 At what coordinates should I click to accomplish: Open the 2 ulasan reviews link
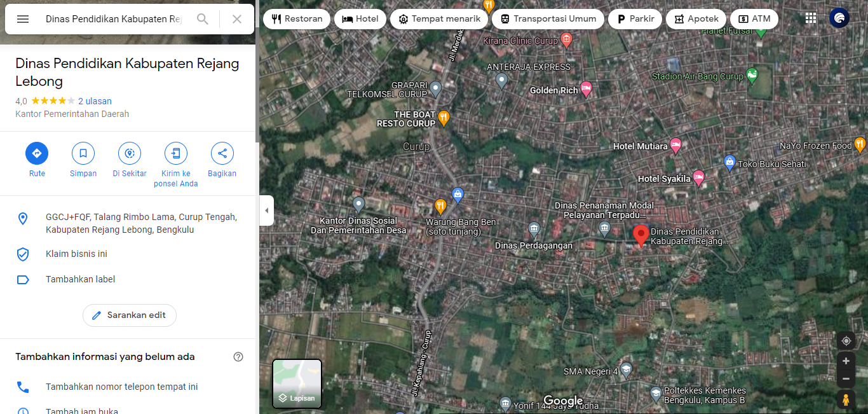[x=95, y=101]
